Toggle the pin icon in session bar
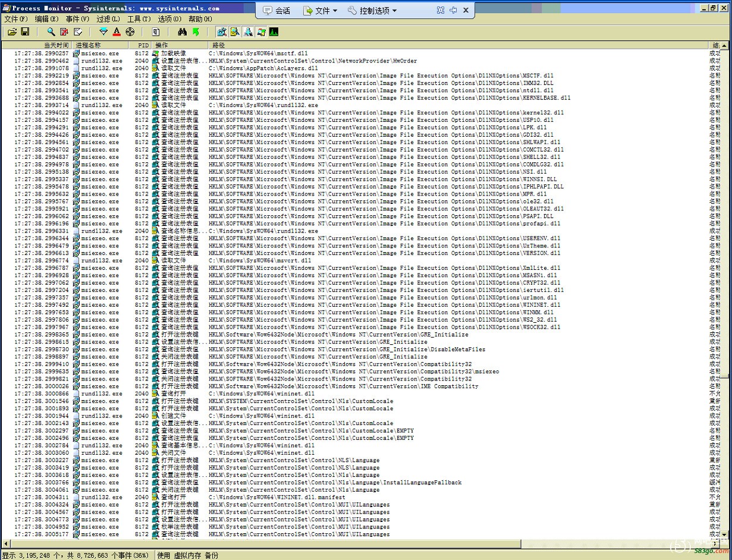 453,10
